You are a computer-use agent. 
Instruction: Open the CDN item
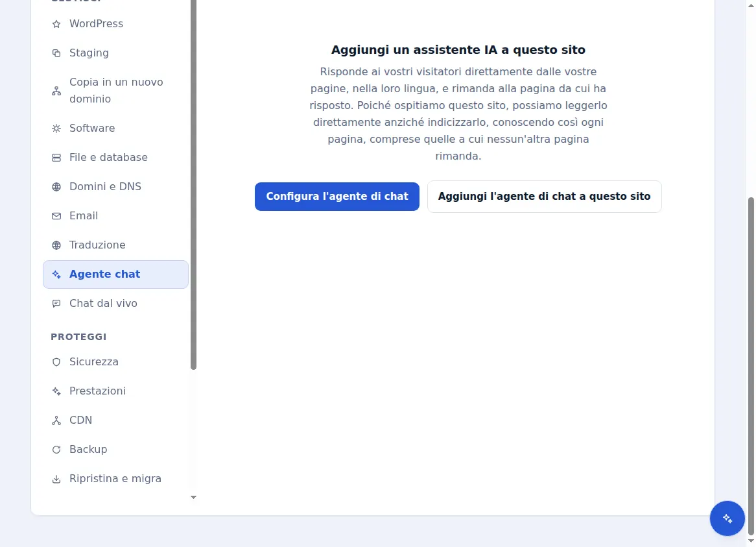click(x=115, y=420)
